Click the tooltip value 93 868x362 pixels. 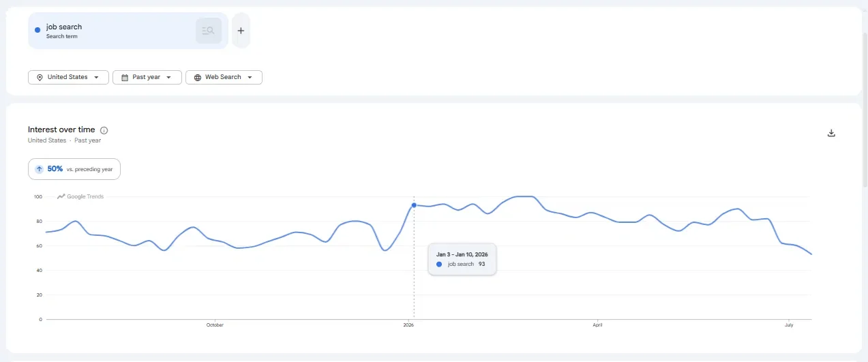[x=481, y=264]
